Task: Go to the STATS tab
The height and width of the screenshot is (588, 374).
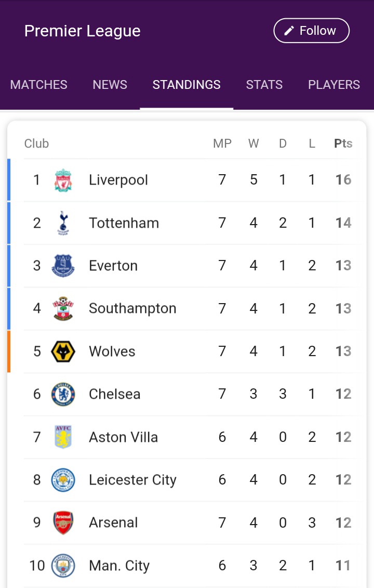Action: 264,85
